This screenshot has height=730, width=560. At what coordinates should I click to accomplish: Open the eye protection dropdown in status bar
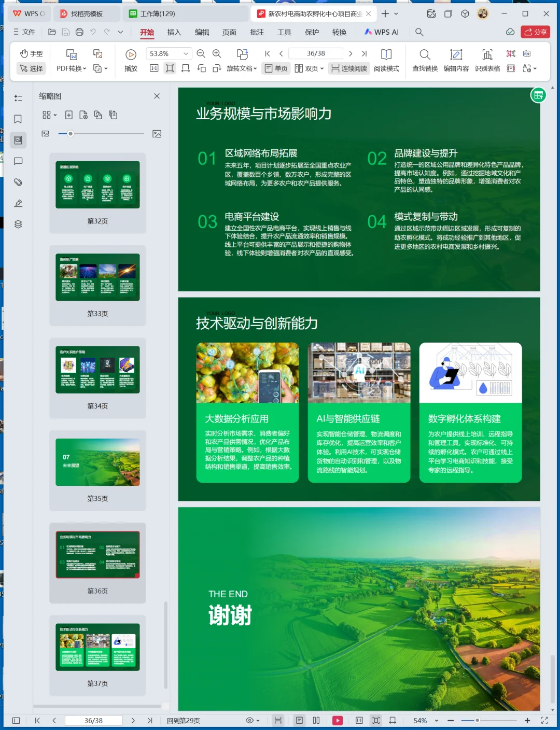[253, 721]
